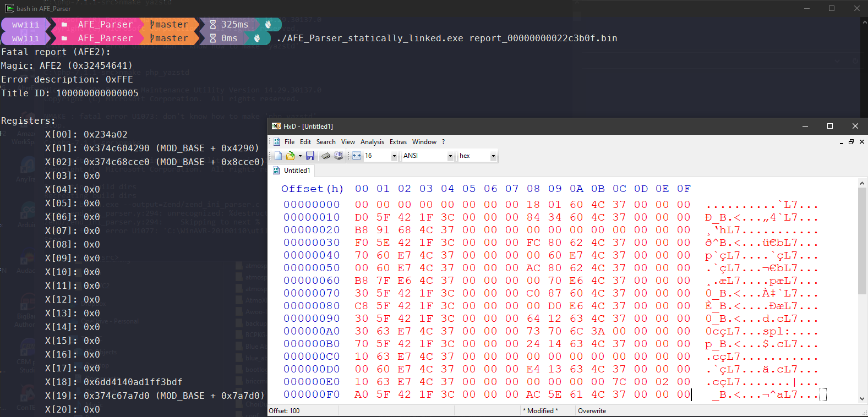Minimize the inner Untitled1 document window
Image resolution: width=868 pixels, height=417 pixels.
[x=842, y=142]
